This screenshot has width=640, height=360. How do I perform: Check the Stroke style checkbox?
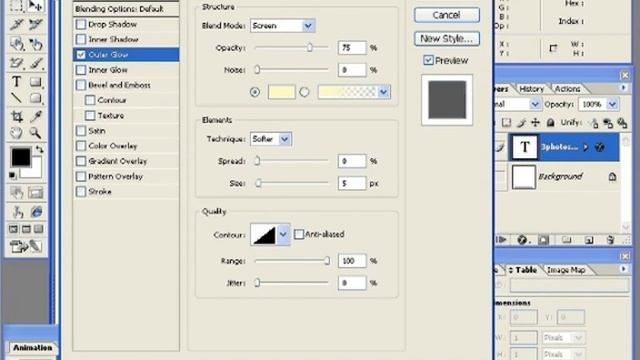coord(81,192)
